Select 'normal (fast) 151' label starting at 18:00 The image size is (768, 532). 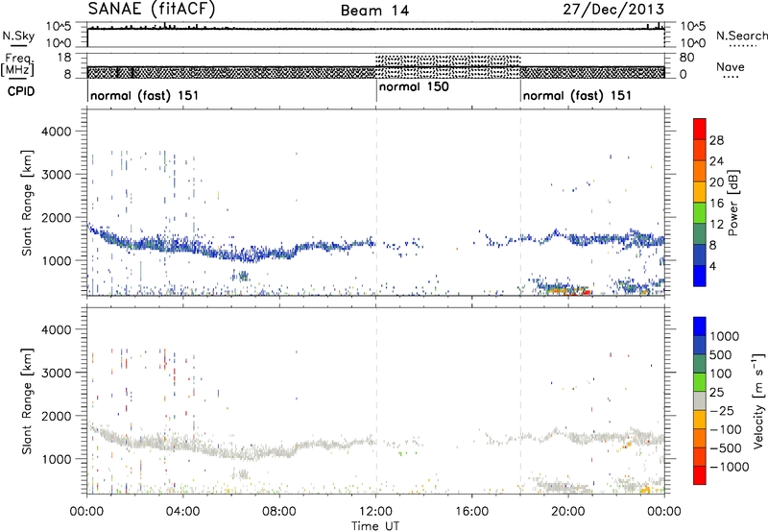point(577,95)
